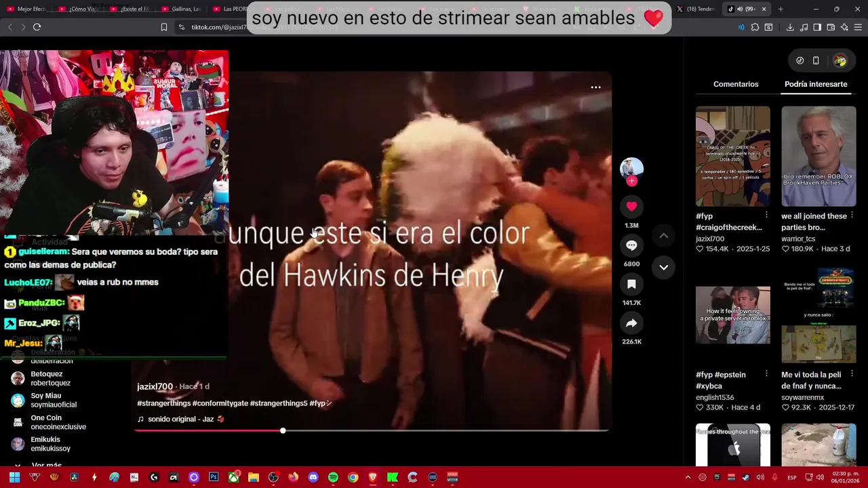Open Brave hamburger main menu
This screenshot has height=488, width=868.
point(859,27)
